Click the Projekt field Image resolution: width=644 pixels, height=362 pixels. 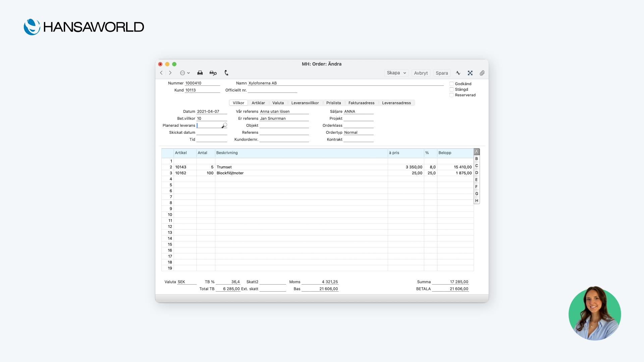click(359, 119)
